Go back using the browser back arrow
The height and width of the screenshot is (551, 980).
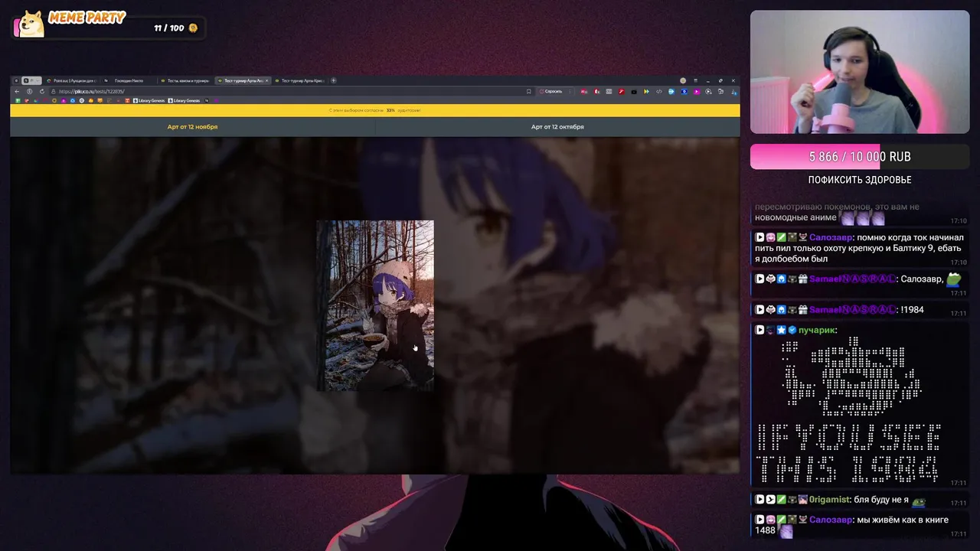(x=17, y=91)
